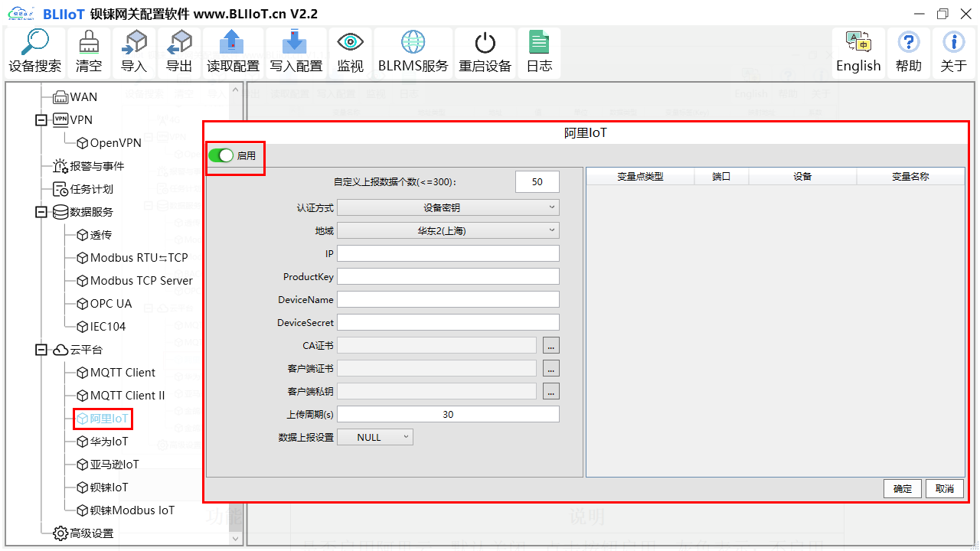Select Modbus TCP Server tree node
Screen dimensions: 980x551
click(x=135, y=281)
